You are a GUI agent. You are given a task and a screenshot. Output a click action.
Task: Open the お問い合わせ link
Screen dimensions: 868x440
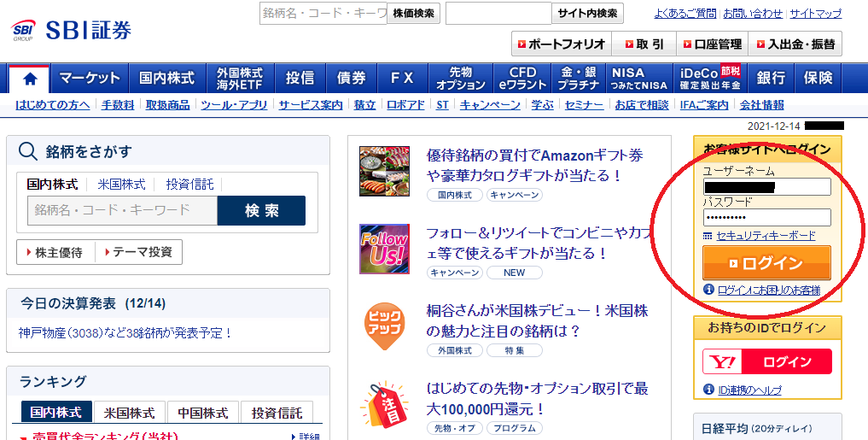pos(753,14)
